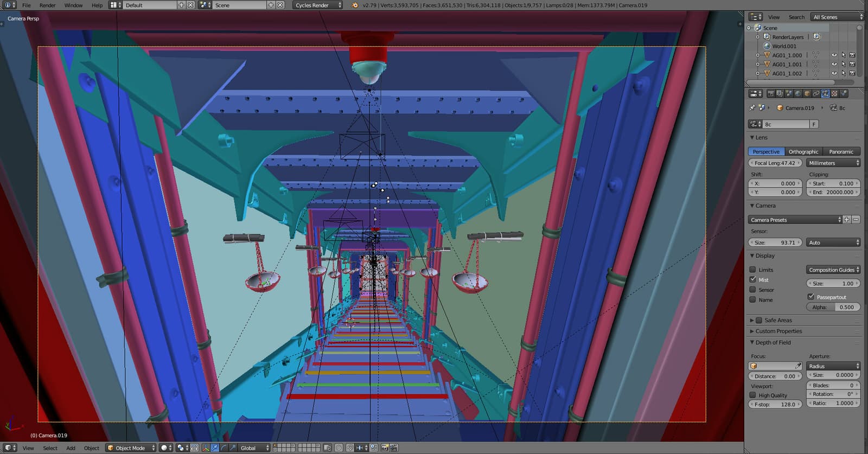Select the rotate manipulator icon
This screenshot has height=454, width=868.
pos(224,448)
